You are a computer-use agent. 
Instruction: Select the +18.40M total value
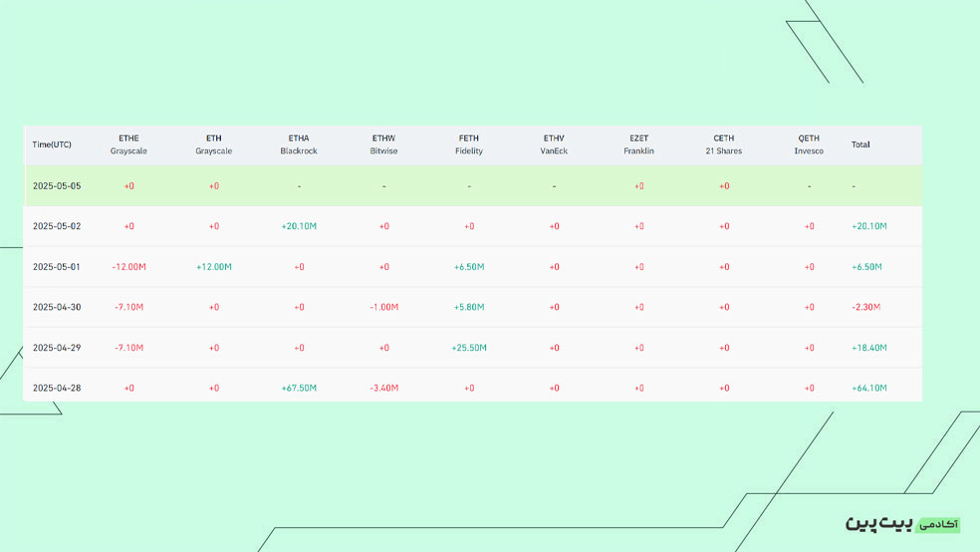869,348
